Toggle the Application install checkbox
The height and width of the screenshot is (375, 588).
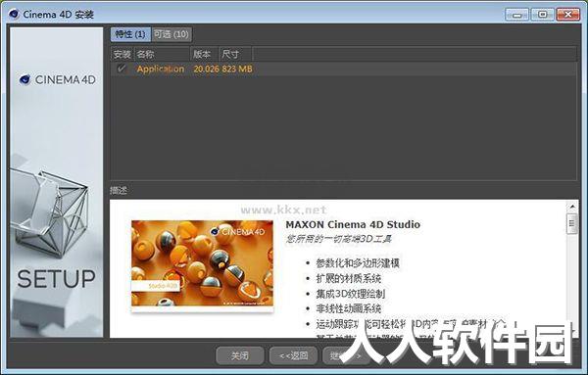click(x=122, y=69)
